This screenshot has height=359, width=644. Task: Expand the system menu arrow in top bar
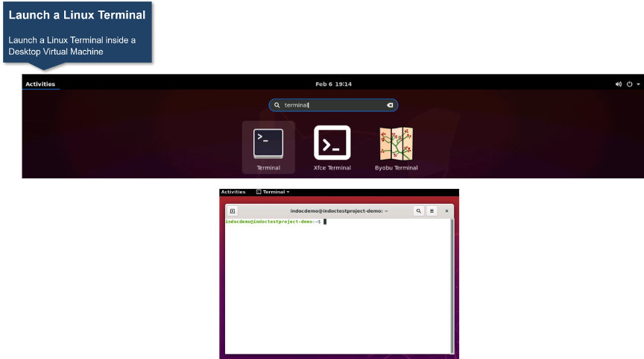coord(638,84)
